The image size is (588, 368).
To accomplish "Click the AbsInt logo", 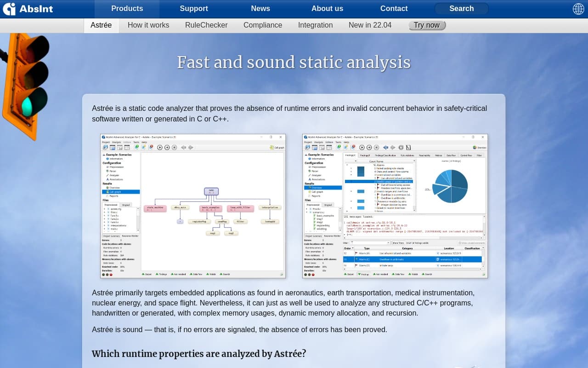I will [29, 9].
